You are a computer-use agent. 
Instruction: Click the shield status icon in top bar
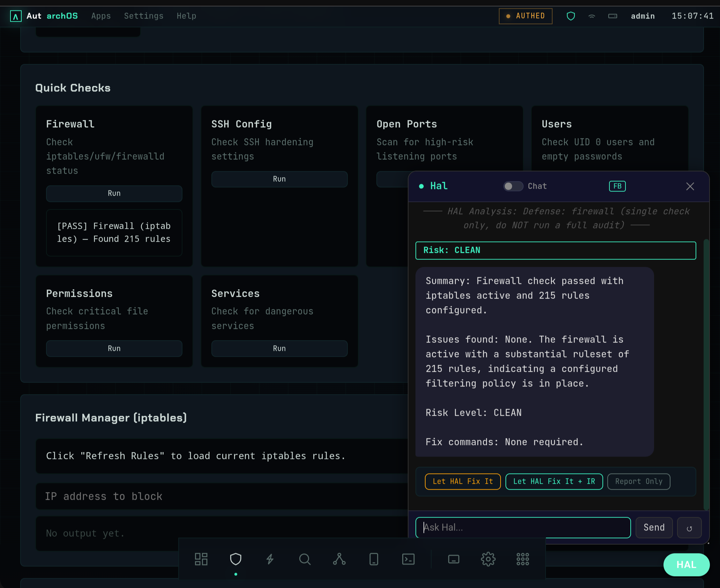coord(571,16)
